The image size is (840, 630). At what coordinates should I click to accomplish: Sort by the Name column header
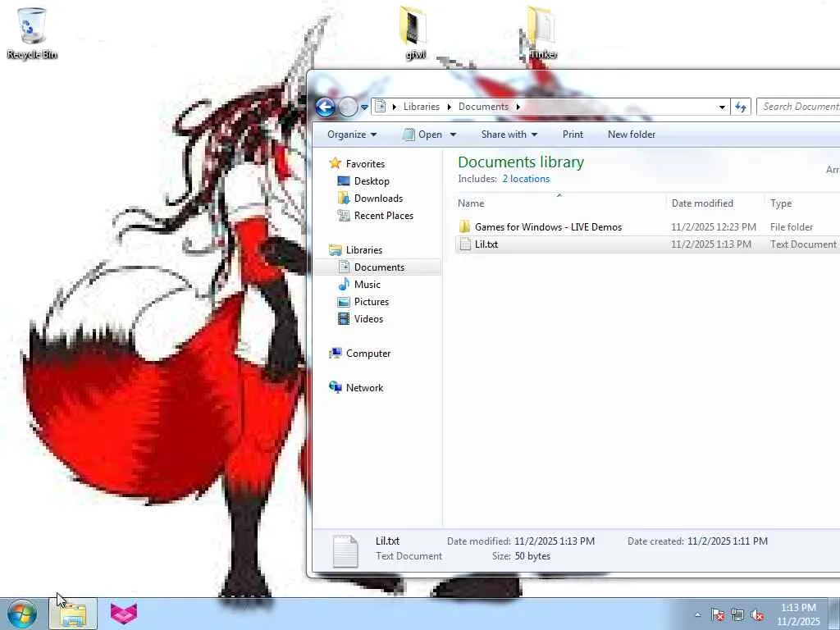[560, 203]
